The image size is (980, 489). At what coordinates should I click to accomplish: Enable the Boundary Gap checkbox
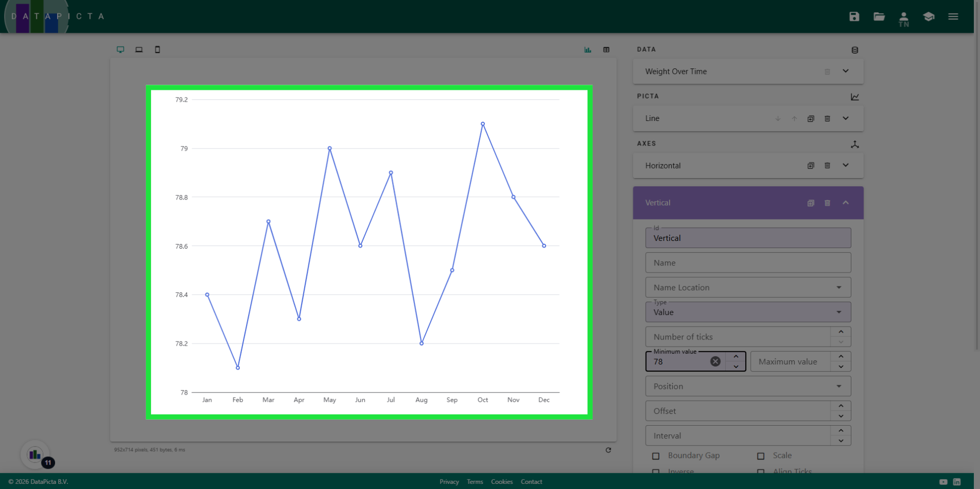(656, 456)
